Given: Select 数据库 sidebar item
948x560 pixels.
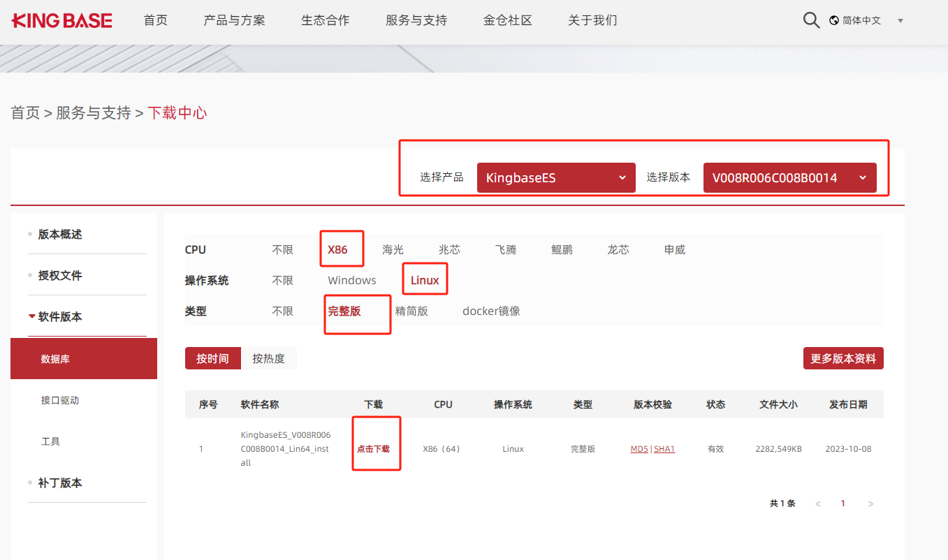Looking at the screenshot, I should coord(84,359).
